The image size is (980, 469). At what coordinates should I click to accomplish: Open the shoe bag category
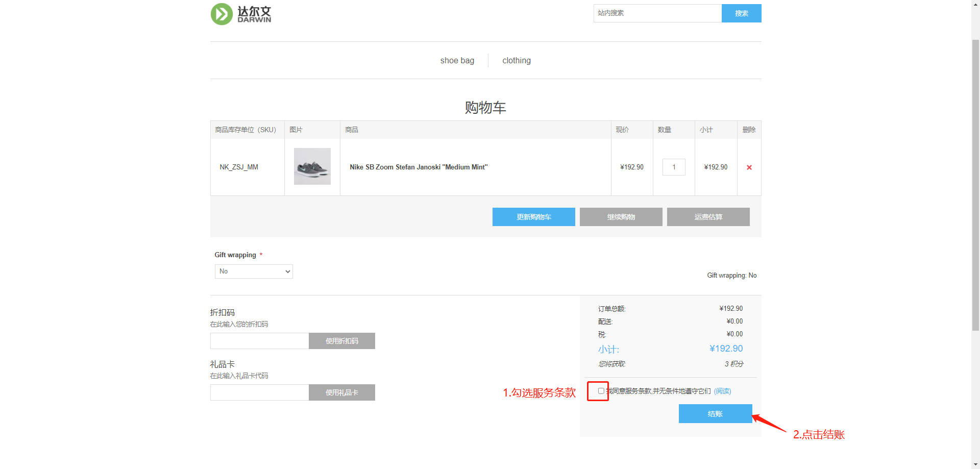click(x=457, y=61)
